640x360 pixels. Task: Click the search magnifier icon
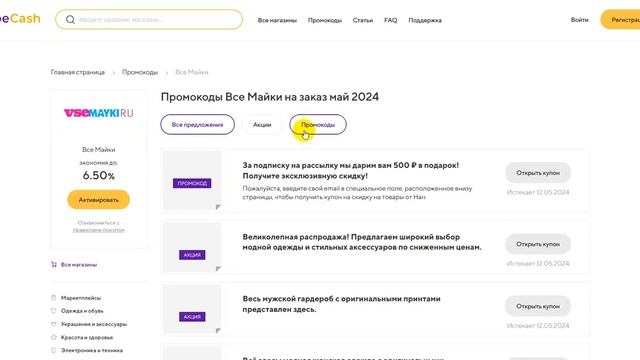(70, 20)
